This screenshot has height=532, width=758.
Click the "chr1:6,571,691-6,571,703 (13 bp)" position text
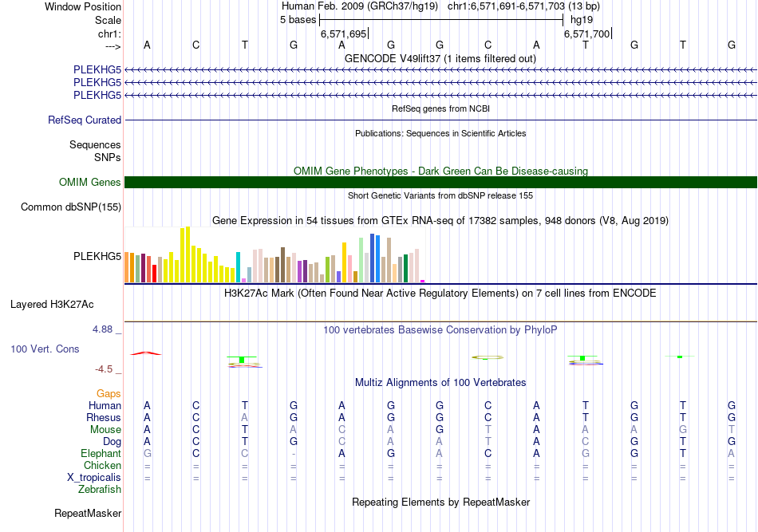pos(523,6)
